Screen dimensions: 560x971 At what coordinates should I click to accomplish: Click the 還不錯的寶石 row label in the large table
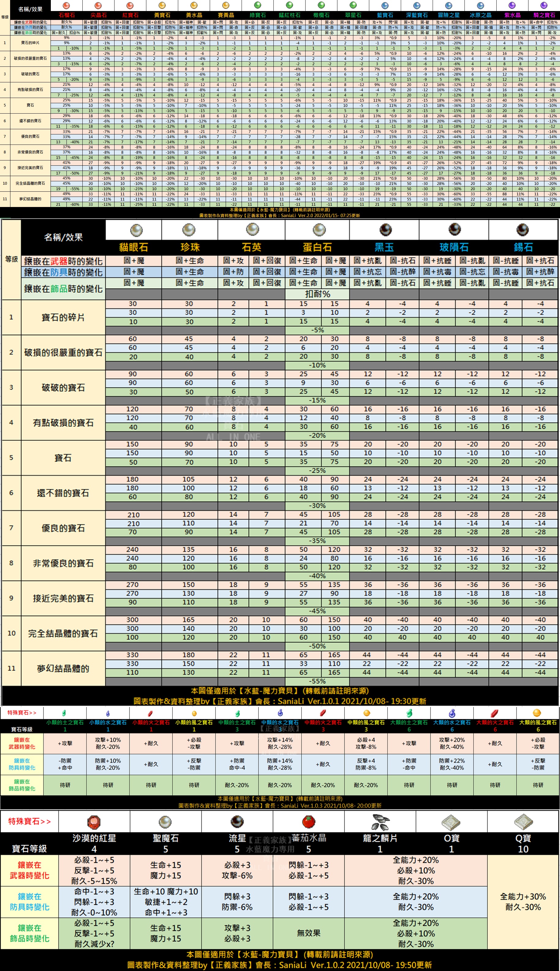pyautogui.click(x=63, y=493)
